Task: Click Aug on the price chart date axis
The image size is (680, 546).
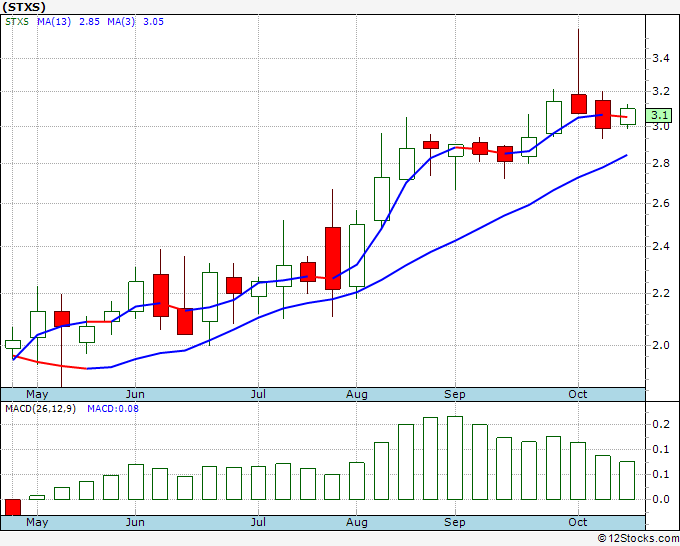Action: point(356,394)
